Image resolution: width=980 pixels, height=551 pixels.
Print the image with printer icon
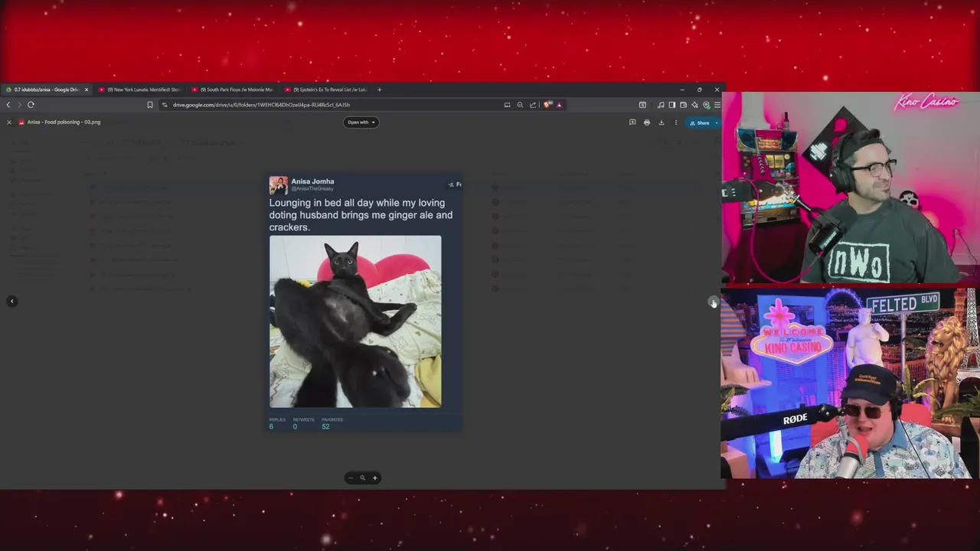(647, 122)
